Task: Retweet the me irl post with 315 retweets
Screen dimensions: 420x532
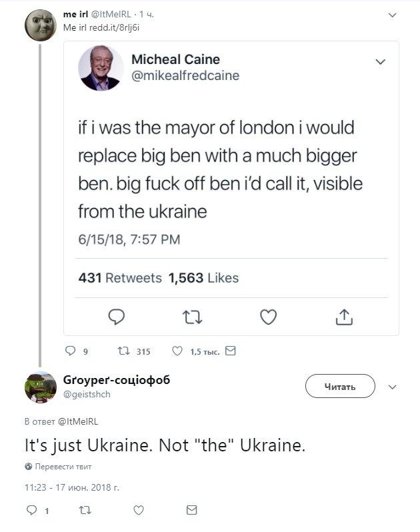Action: point(123,351)
